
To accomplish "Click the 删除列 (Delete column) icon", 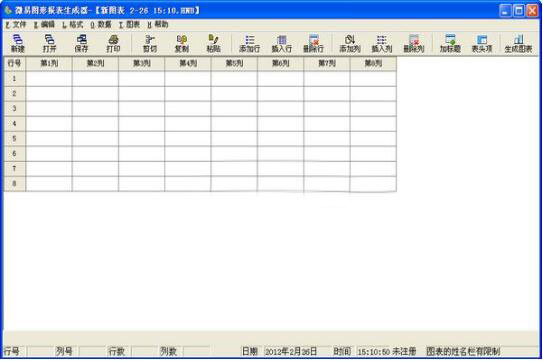I will click(414, 43).
